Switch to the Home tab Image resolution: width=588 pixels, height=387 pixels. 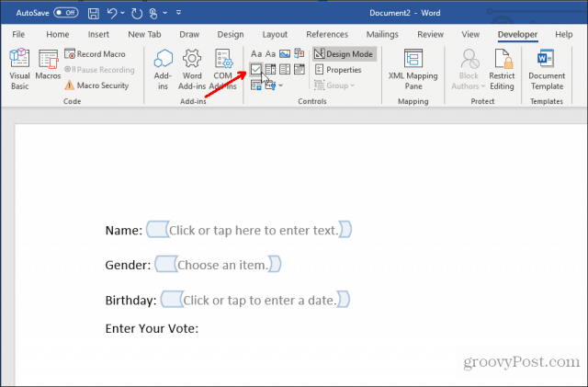tap(57, 35)
